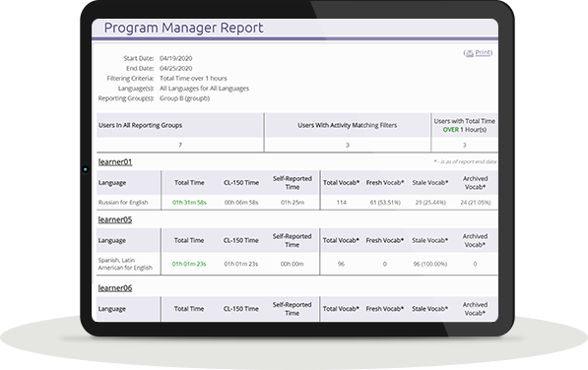Click Users In All Reporting Groups header

pos(140,125)
